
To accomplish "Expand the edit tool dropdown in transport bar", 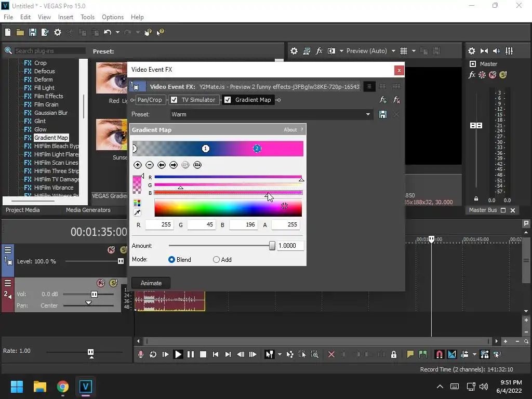I will tap(280, 354).
